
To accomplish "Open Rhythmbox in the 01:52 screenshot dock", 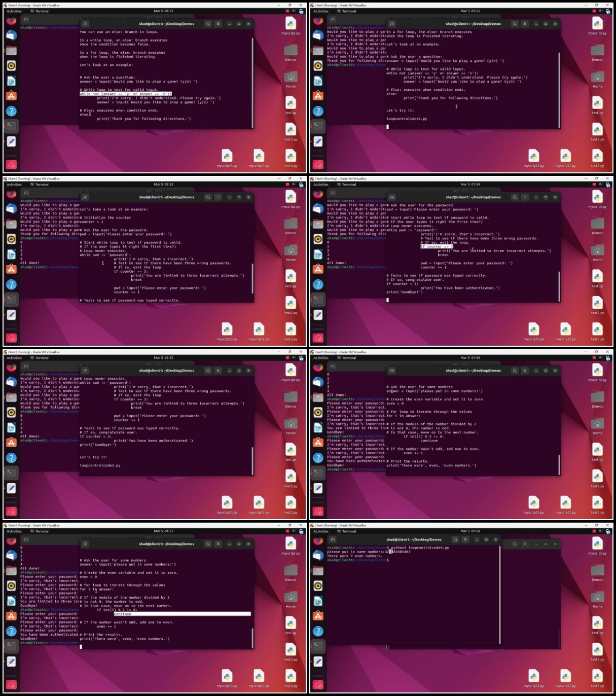I will [x=318, y=65].
